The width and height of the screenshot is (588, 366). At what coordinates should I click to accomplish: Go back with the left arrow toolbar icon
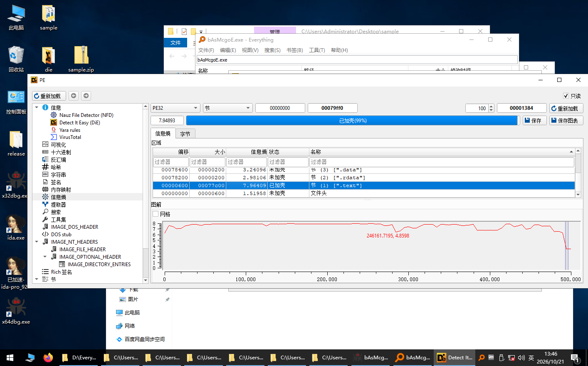point(74,96)
